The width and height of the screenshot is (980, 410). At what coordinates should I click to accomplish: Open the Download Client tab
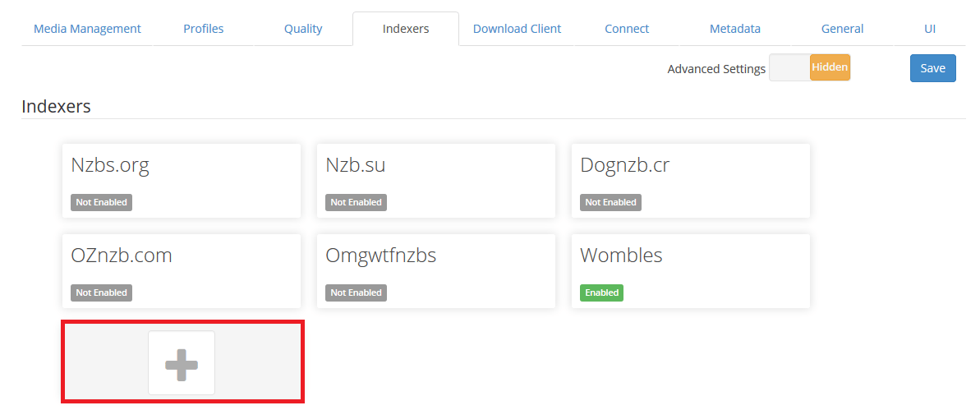[517, 29]
